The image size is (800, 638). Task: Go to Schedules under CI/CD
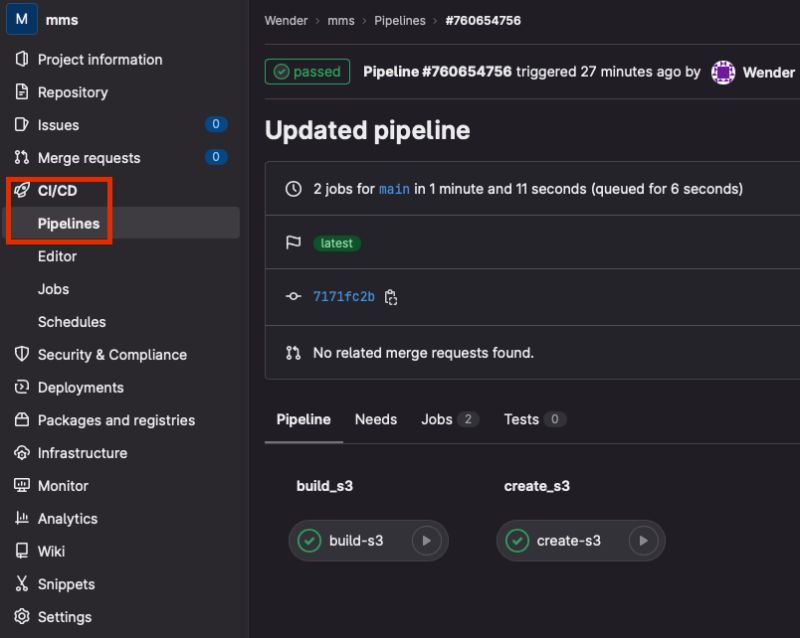tap(72, 322)
